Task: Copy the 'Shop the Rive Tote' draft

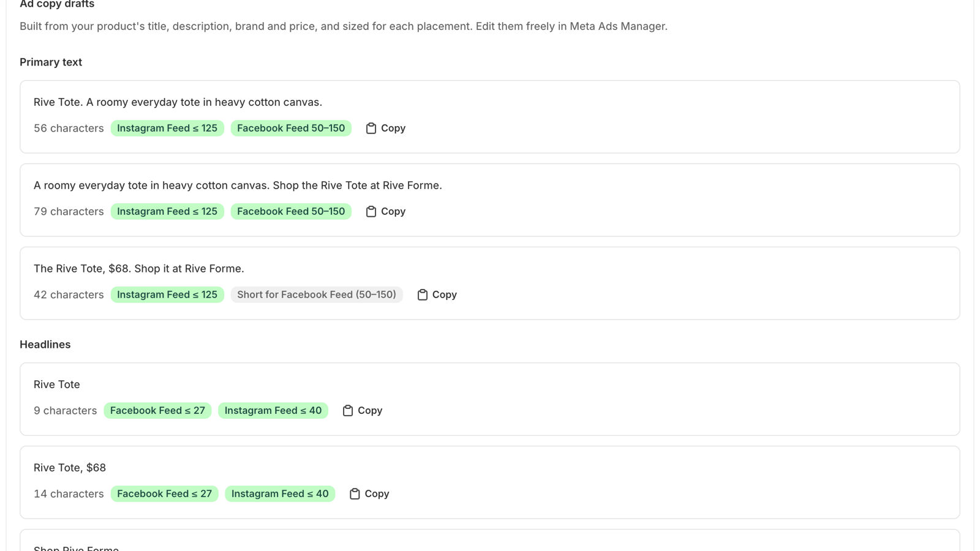Action: point(386,211)
